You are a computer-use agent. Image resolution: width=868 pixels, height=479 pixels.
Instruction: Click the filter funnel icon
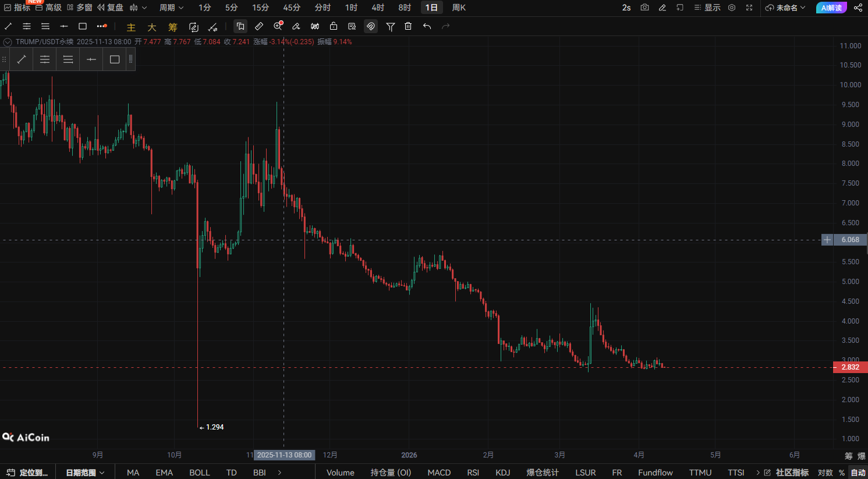pos(391,26)
